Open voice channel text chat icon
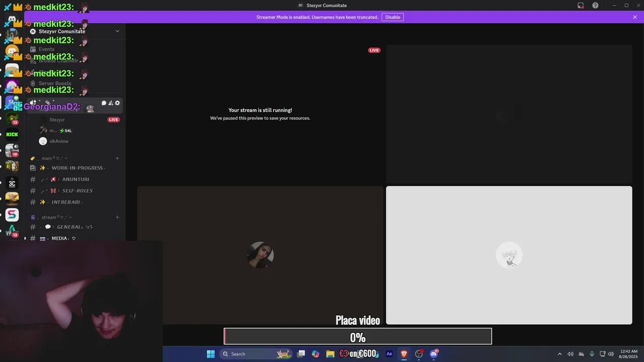644x362 pixels. coord(104,103)
